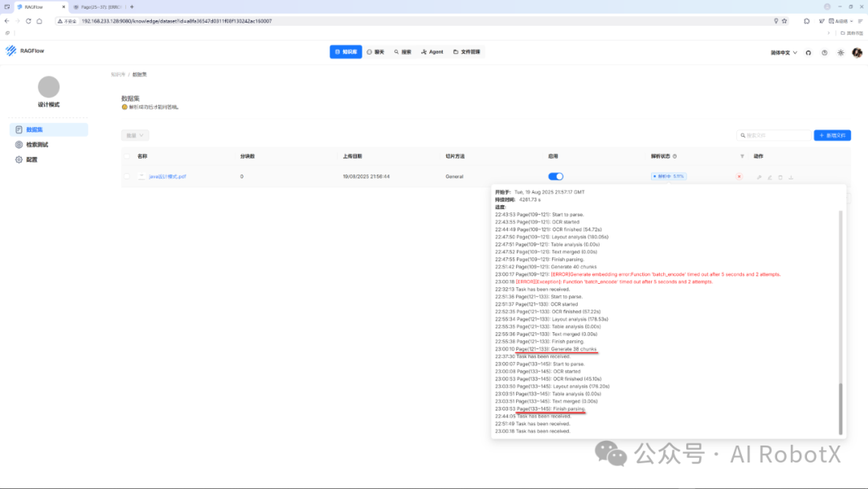Click the bookmark star icon in the address bar

click(x=784, y=21)
